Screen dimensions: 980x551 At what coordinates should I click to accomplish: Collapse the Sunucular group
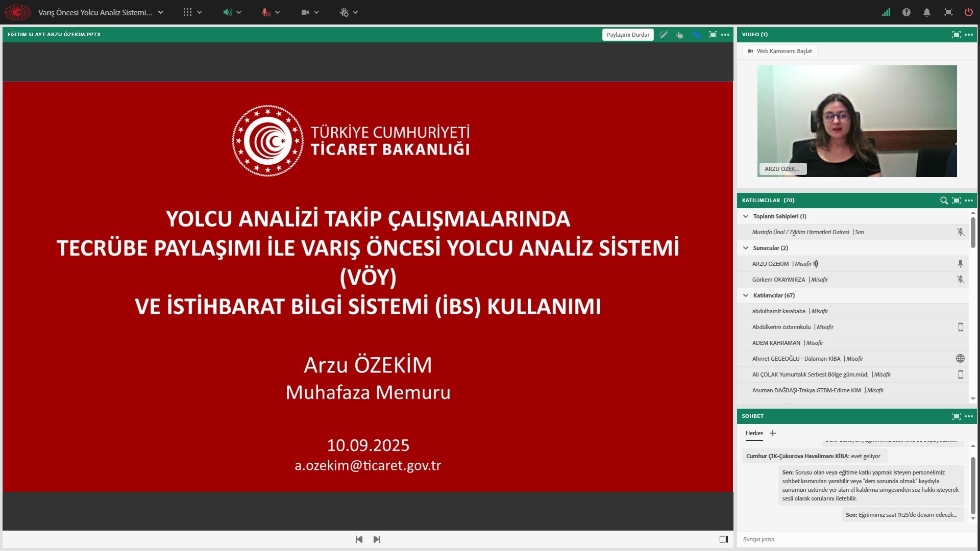(746, 248)
